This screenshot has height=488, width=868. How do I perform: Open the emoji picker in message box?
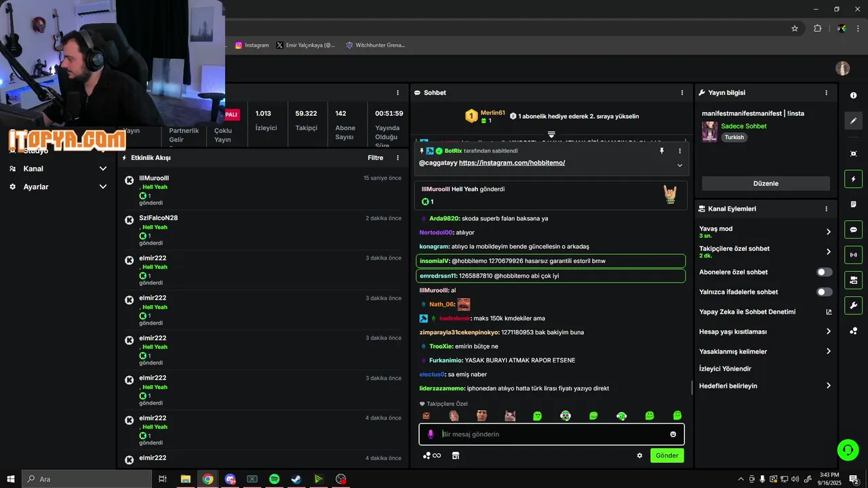tap(673, 434)
